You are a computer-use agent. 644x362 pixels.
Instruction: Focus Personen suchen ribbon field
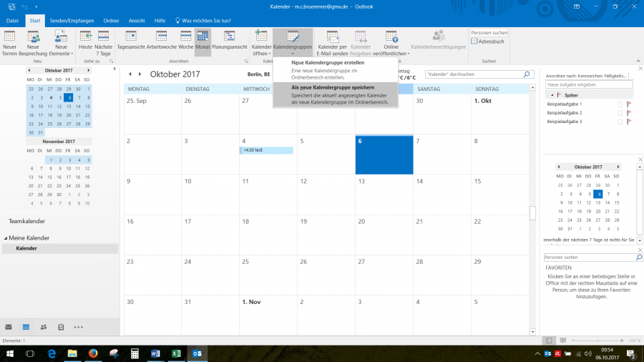point(489,32)
